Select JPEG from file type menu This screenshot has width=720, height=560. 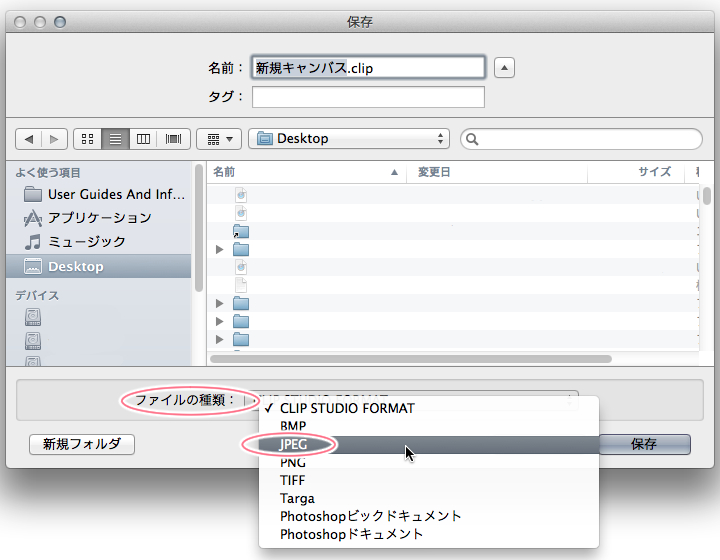click(x=294, y=444)
